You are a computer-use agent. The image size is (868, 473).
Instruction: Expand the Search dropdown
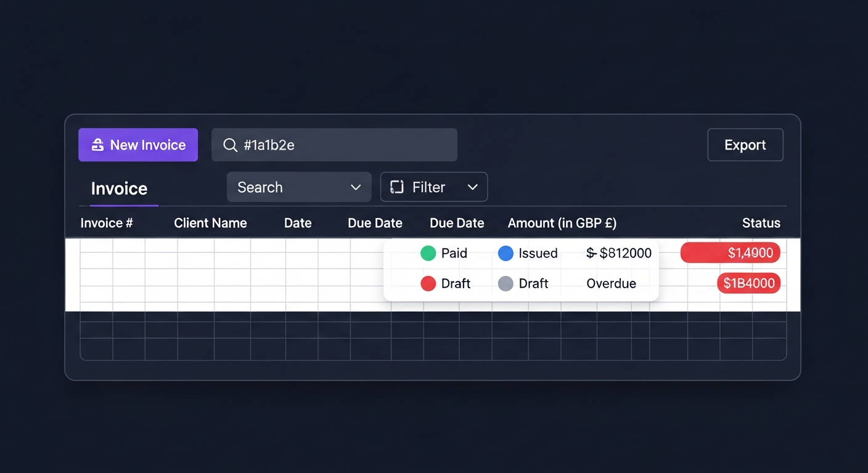point(299,187)
